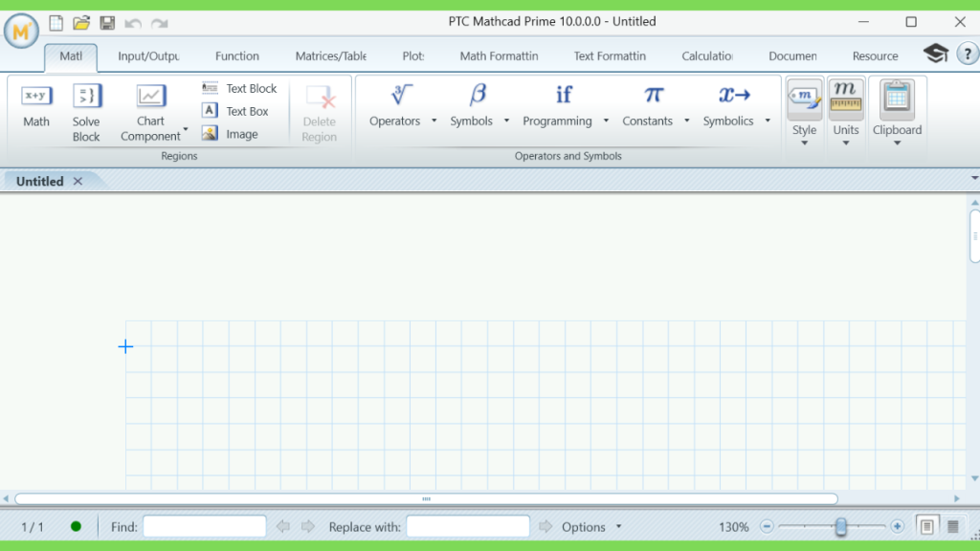The width and height of the screenshot is (980, 551).
Task: Open Help with the question mark icon
Action: (968, 55)
